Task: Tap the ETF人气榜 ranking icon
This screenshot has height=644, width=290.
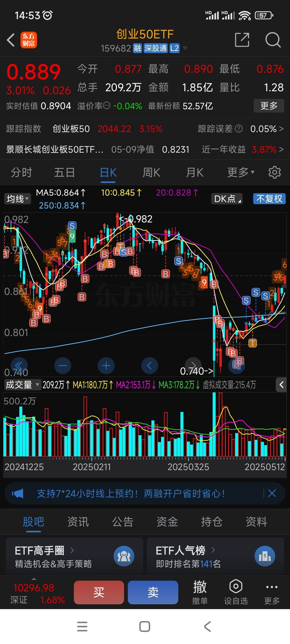Action: [x=265, y=556]
